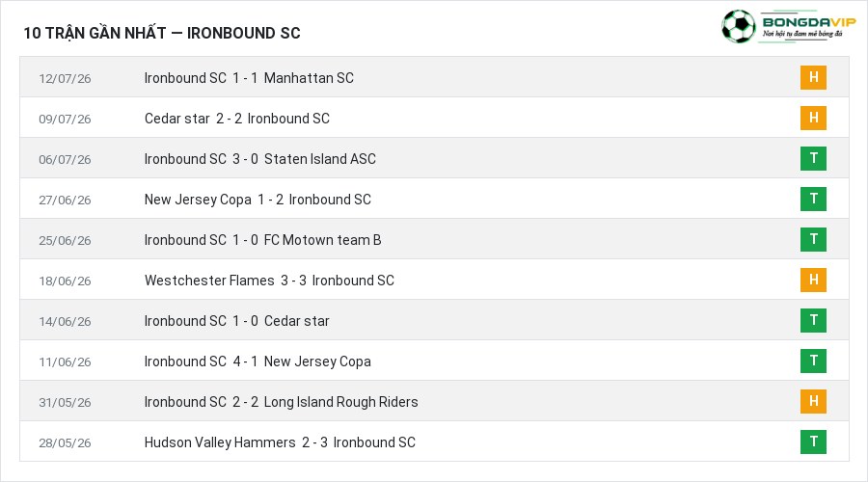Click the orange H badge for Westchester Flames match
This screenshot has height=482, width=868.
(813, 280)
